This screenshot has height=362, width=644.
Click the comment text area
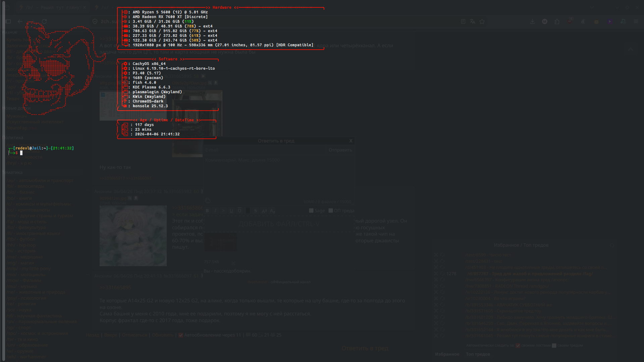[278, 178]
